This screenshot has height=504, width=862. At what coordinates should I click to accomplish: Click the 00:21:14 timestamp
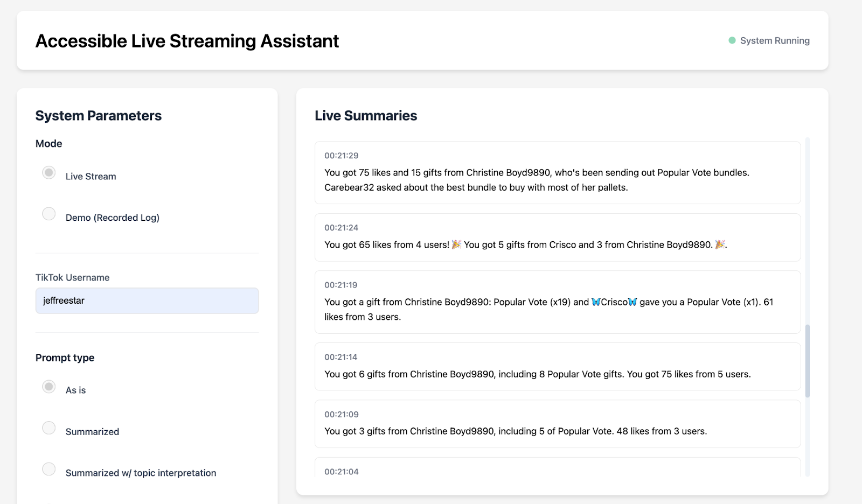340,356
